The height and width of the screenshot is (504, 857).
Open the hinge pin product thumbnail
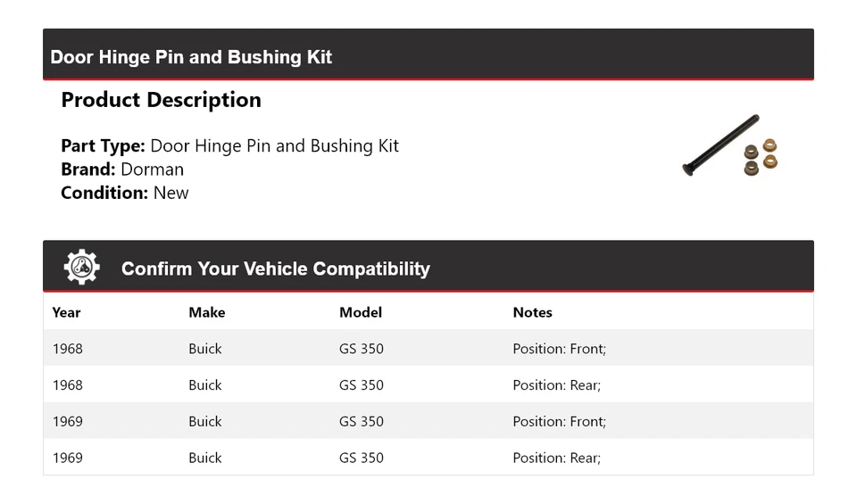729,146
